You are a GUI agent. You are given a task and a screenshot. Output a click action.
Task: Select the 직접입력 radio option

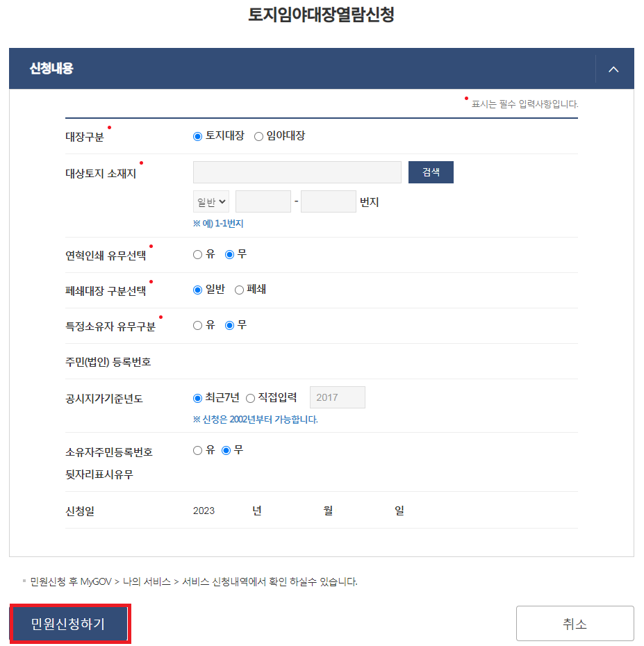(x=250, y=398)
